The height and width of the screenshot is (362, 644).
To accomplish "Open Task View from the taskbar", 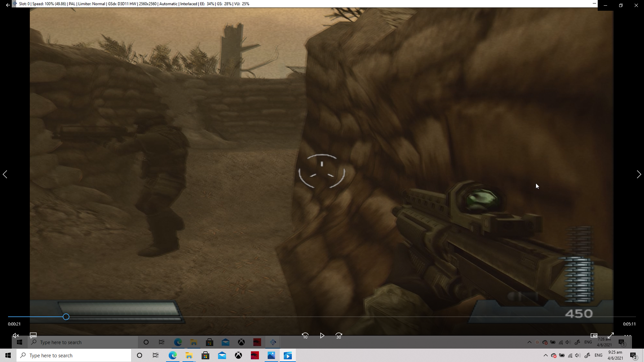I will click(156, 355).
